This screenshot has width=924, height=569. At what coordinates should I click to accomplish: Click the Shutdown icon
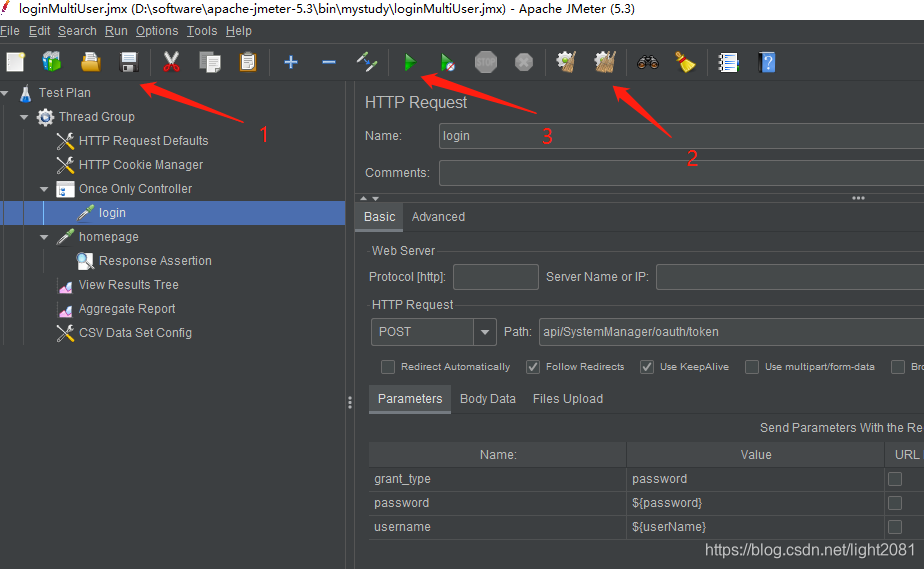coord(523,62)
